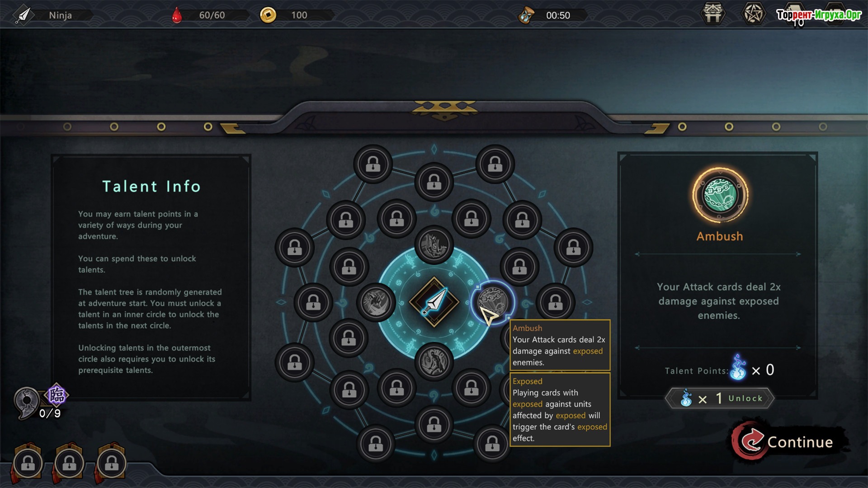Screen dimensions: 868x488
Task: Click the gold coin currency icon
Action: point(268,15)
